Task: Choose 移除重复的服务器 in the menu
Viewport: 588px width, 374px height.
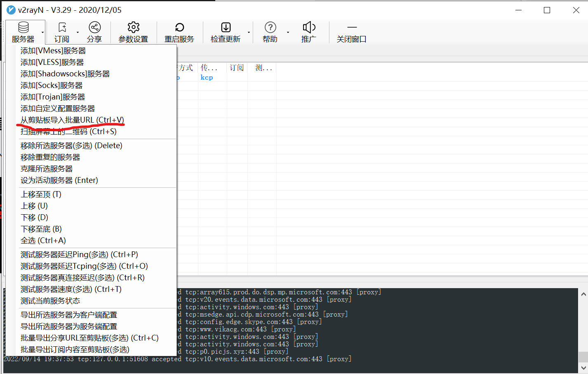Action: tap(50, 157)
